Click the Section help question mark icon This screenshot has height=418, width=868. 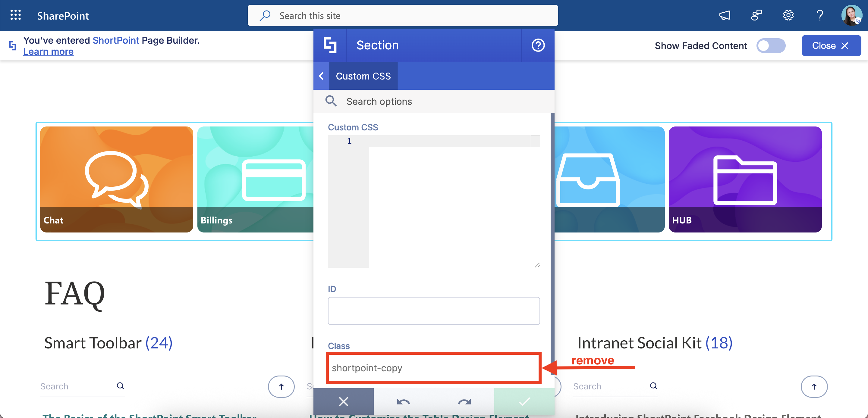538,45
